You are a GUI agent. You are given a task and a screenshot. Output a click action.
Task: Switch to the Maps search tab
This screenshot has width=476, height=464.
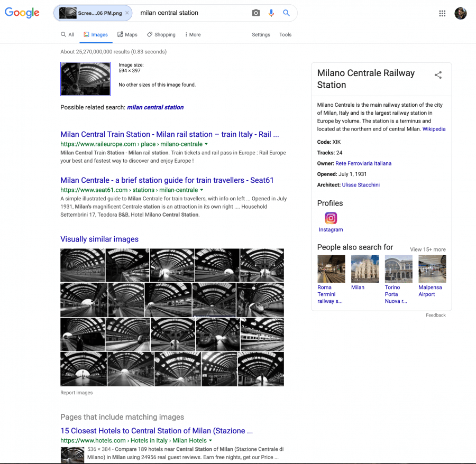coord(127,34)
